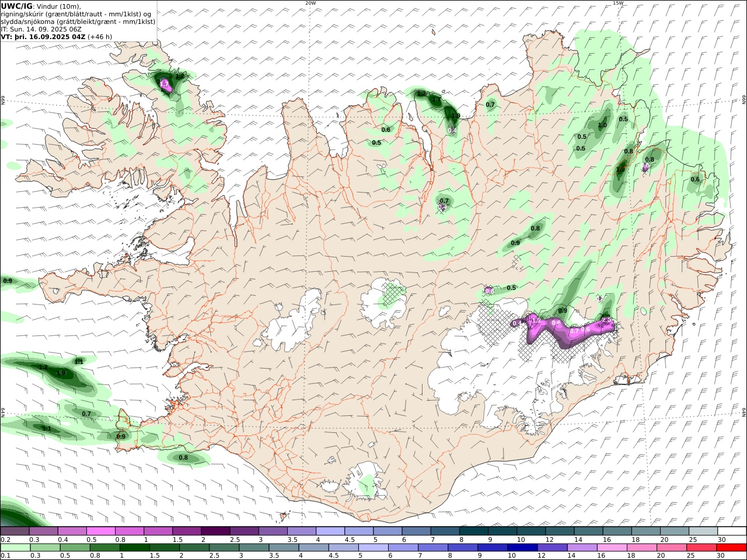
Task: Click the '1.9' value over the southwest sea
Action: [x=61, y=373]
